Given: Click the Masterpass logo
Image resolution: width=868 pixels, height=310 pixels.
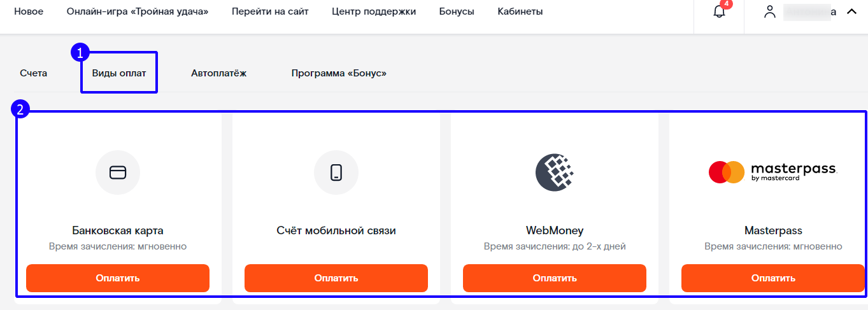Looking at the screenshot, I should click(x=773, y=172).
